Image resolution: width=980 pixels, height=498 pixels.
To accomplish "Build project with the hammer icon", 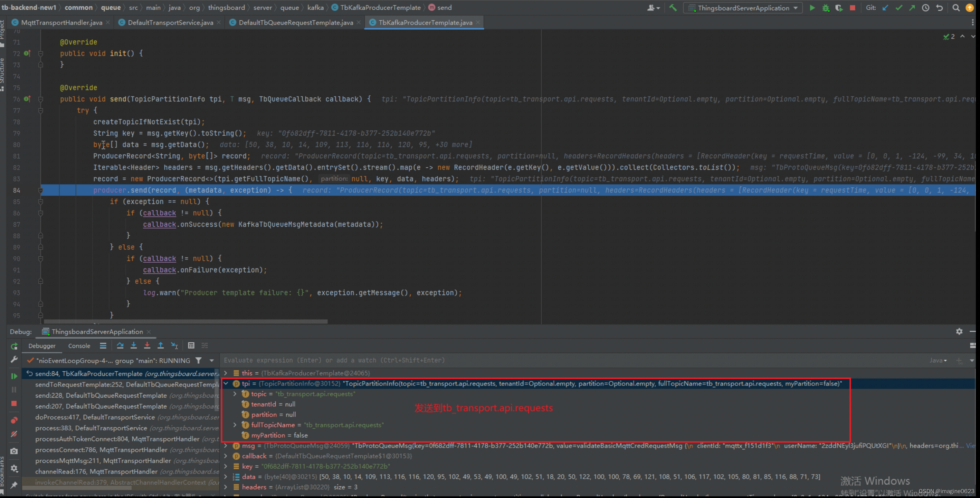I will tap(673, 8).
